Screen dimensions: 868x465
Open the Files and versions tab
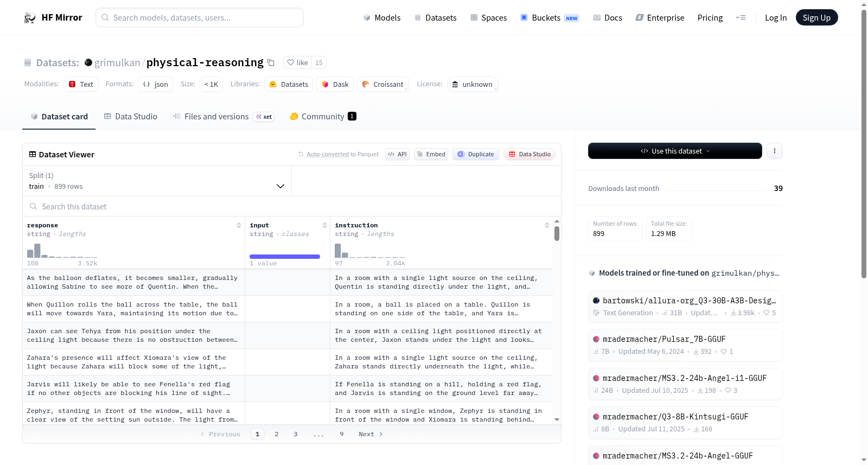pyautogui.click(x=224, y=117)
